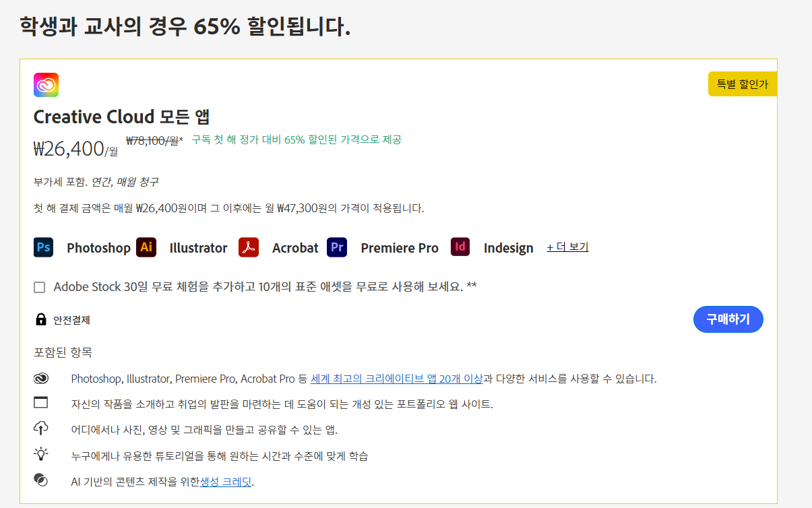Click the 누구에게나 유용한 튜토리얼 line

220,456
